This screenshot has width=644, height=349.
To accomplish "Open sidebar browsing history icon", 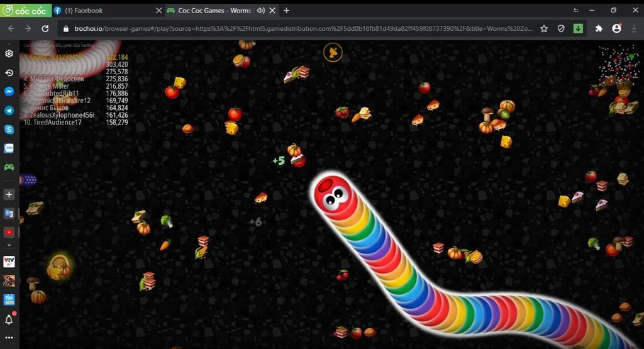I will [9, 73].
